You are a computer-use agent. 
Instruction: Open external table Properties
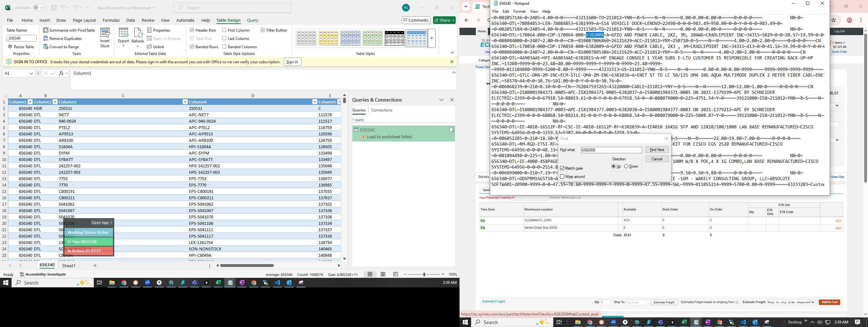[x=159, y=30]
